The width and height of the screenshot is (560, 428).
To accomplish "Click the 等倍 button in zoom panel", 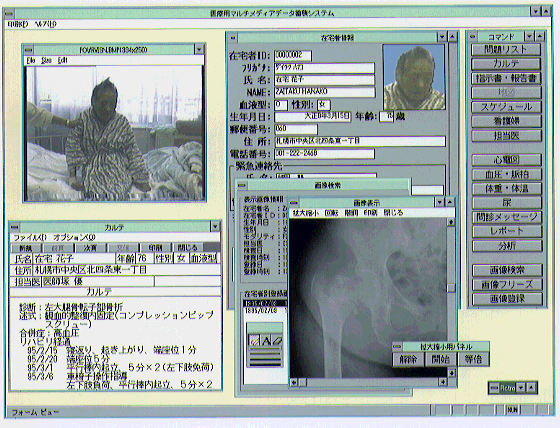I will pyautogui.click(x=473, y=359).
